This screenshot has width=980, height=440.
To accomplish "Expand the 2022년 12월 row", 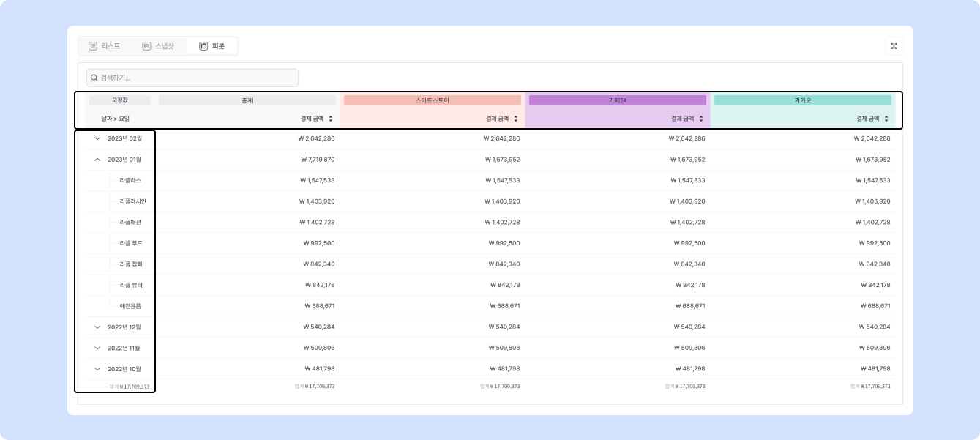I will [x=97, y=327].
